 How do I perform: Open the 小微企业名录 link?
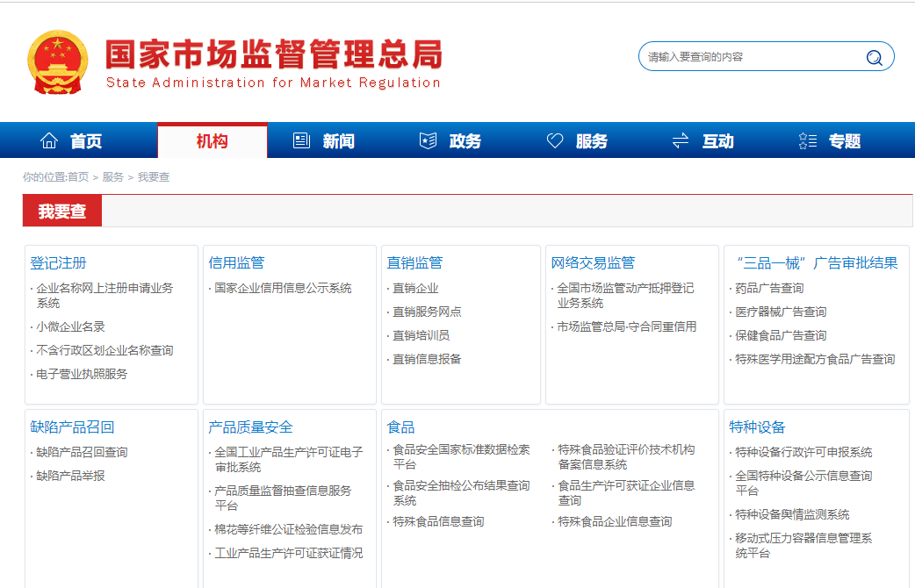click(x=70, y=326)
